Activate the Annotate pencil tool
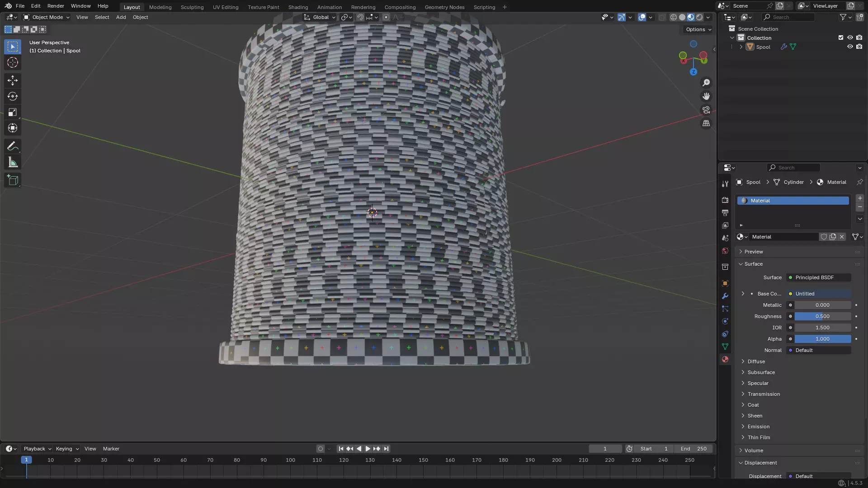868x488 pixels. (x=13, y=146)
